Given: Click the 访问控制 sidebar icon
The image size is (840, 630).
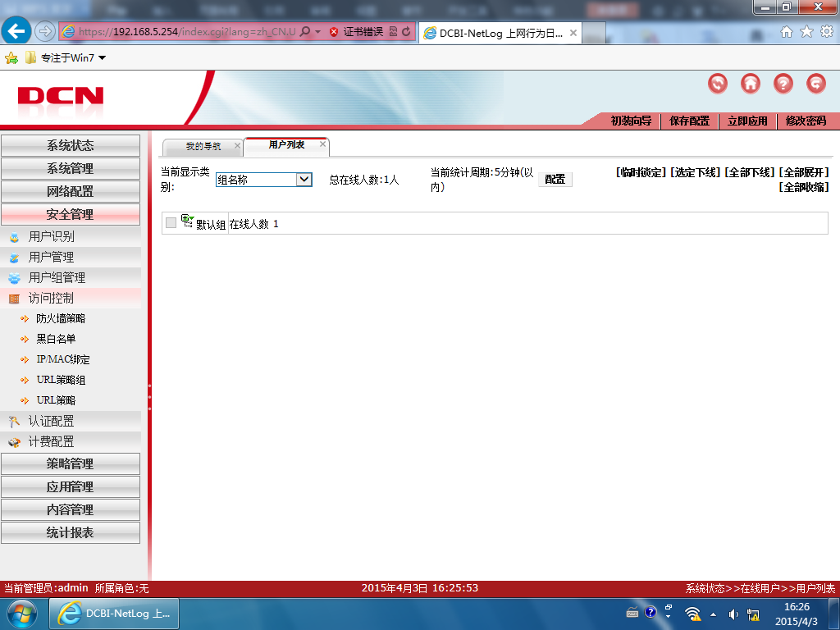Looking at the screenshot, I should point(15,299).
